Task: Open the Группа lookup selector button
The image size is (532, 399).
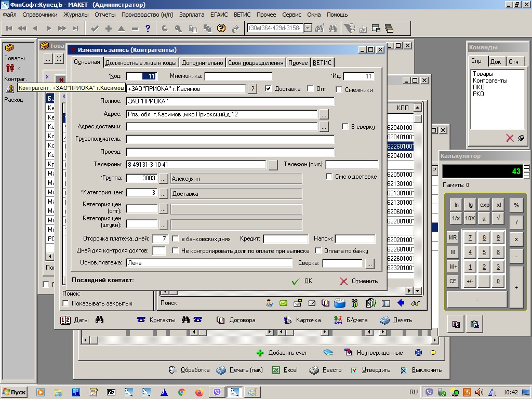Action: pos(163,179)
